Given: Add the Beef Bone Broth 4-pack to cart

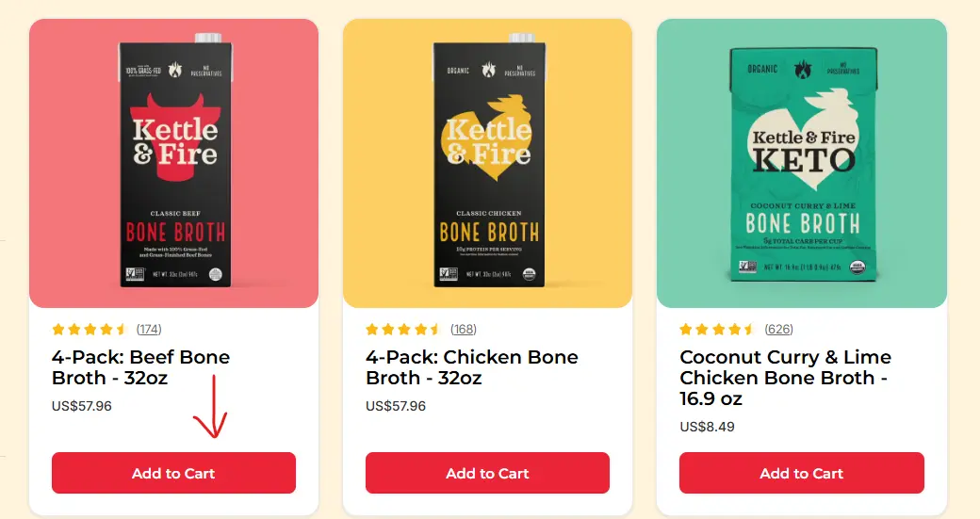Looking at the screenshot, I should pyautogui.click(x=173, y=473).
